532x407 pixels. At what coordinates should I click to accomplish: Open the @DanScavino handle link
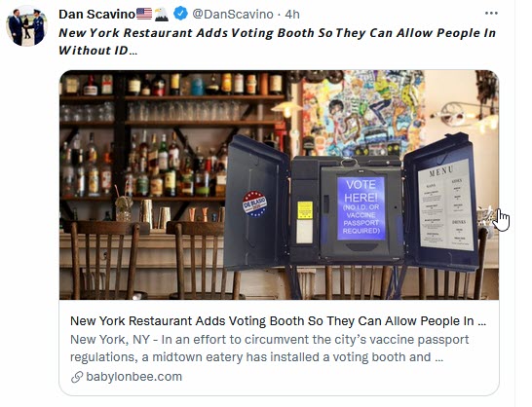233,15
